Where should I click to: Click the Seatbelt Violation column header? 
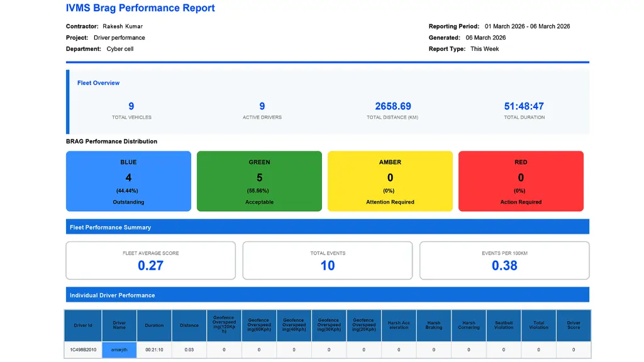click(504, 326)
